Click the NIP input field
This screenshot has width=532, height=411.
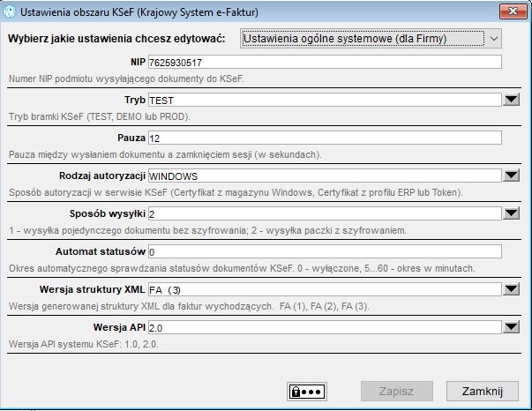click(325, 62)
